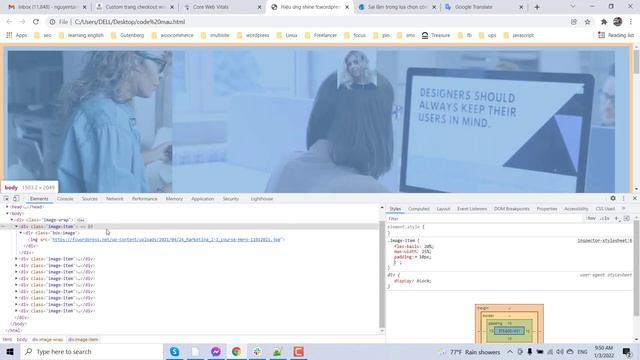Open the woocommerce bookmarks folder

tap(173, 36)
